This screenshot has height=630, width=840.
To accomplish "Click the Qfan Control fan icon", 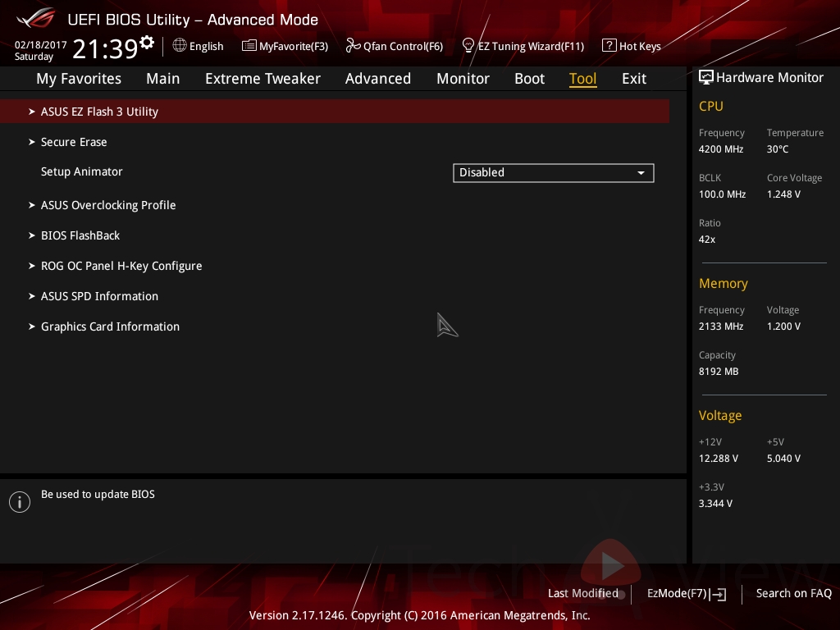I will pos(353,46).
